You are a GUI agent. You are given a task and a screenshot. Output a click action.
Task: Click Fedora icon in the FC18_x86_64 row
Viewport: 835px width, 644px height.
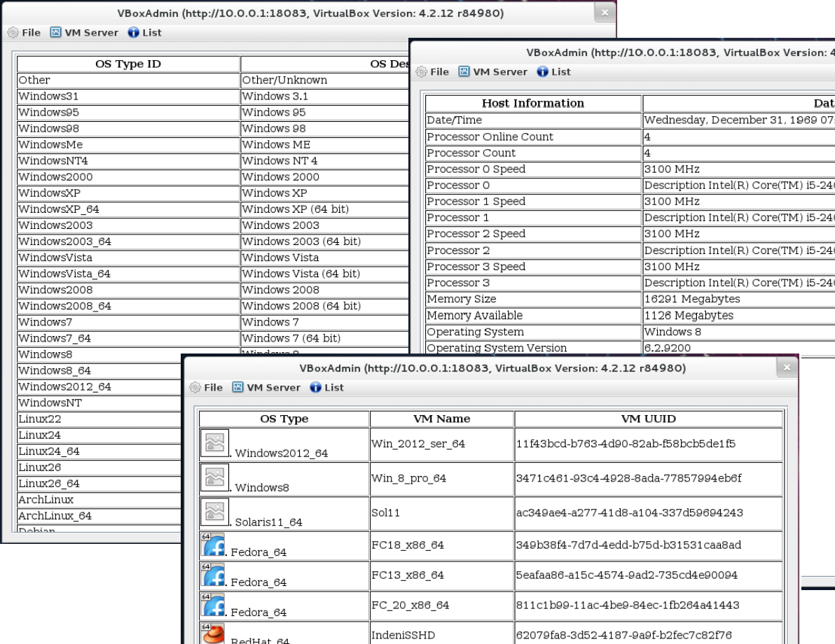tap(213, 545)
